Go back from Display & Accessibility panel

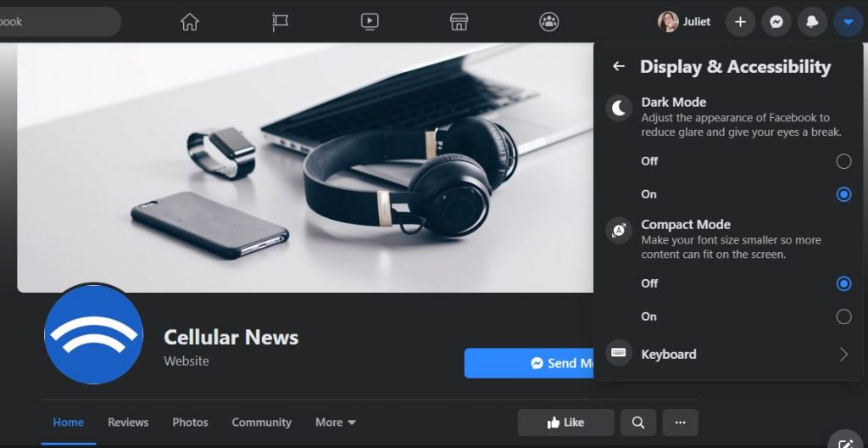(619, 66)
